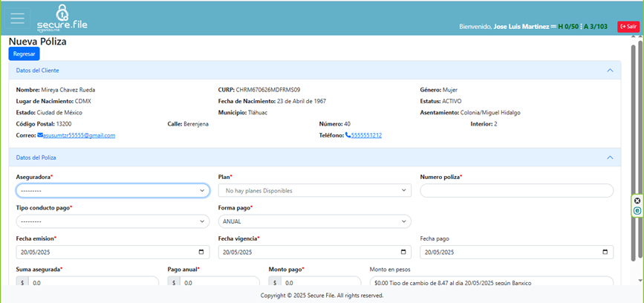Image resolution: width=644 pixels, height=303 pixels.
Task: Collapse the Datos del Poliza section
Action: (x=610, y=157)
